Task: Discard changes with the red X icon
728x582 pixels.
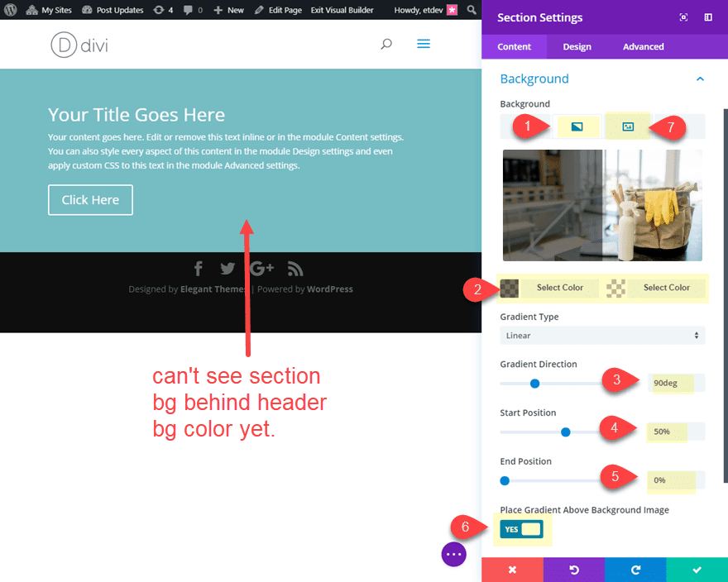Action: click(x=511, y=570)
